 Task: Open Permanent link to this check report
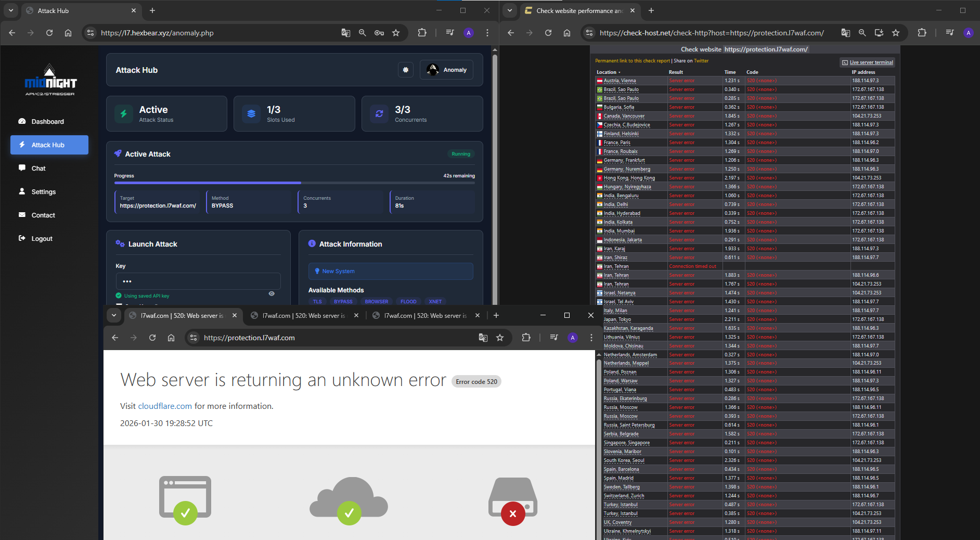pos(633,61)
